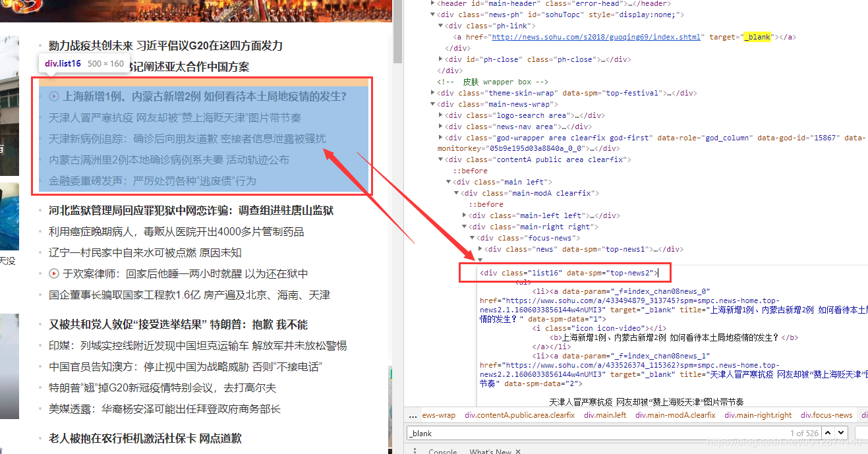The height and width of the screenshot is (454, 868).
Task: Collapse the main-modA clearfix div
Action: (457, 193)
